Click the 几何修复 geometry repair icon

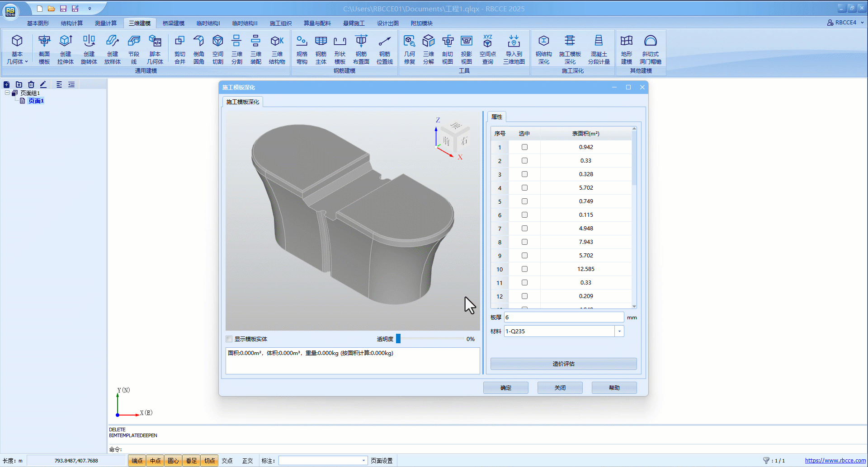(410, 49)
